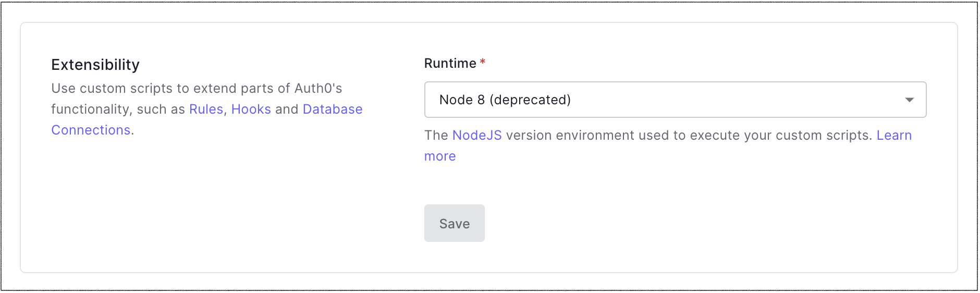Select the Extensibility heading
This screenshot has height=293, width=980.
coord(95,65)
